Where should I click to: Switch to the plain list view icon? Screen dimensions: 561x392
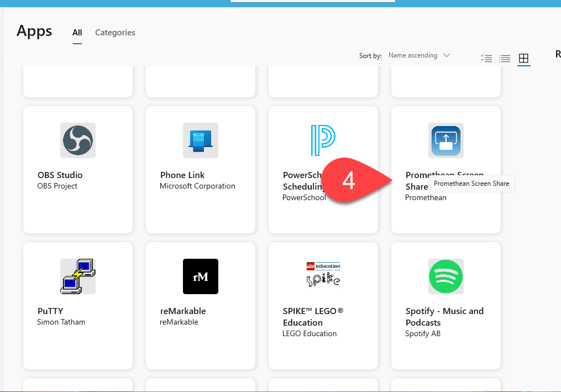coord(505,59)
